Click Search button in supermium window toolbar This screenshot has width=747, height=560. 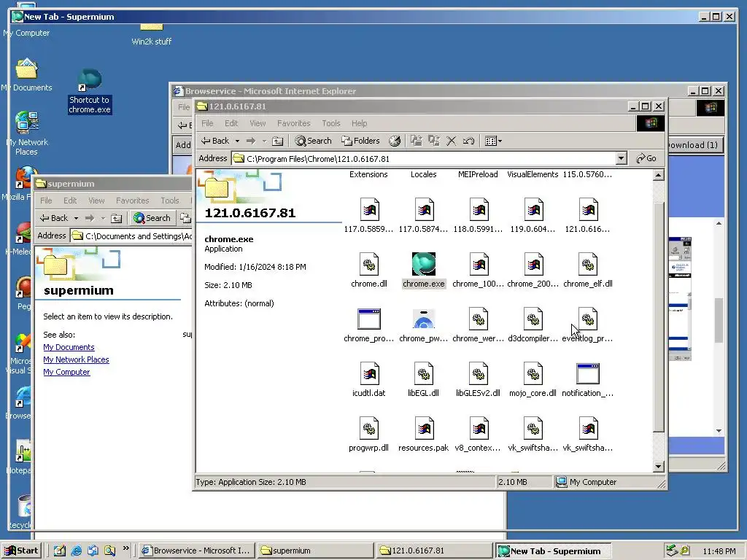click(x=152, y=218)
